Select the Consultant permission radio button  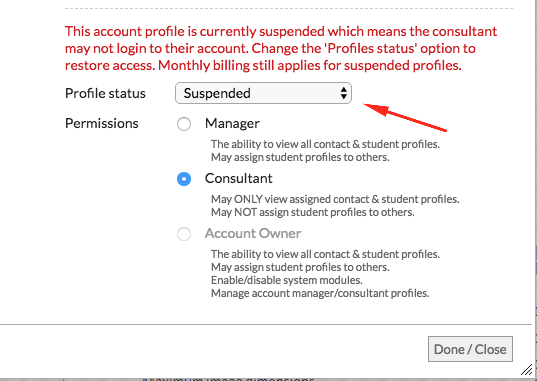click(184, 179)
